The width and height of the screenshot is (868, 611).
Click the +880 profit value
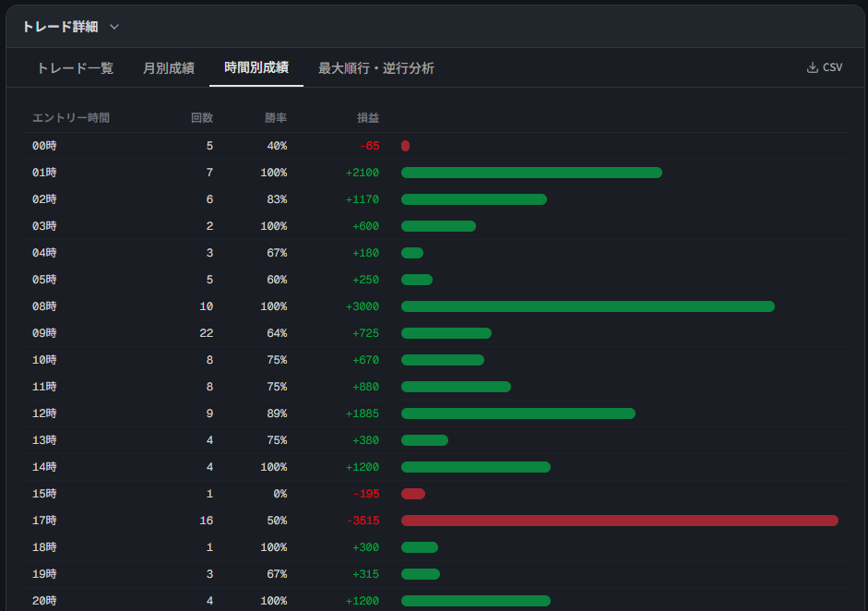coord(365,387)
